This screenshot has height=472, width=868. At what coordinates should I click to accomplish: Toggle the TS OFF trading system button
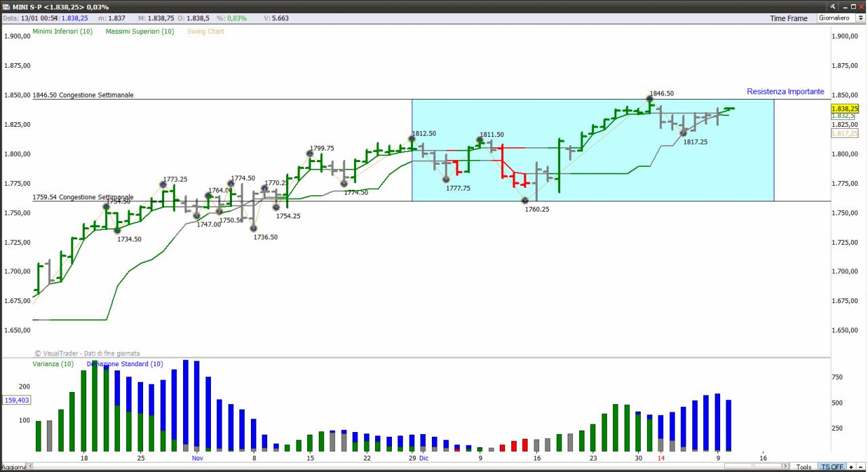tap(832, 467)
